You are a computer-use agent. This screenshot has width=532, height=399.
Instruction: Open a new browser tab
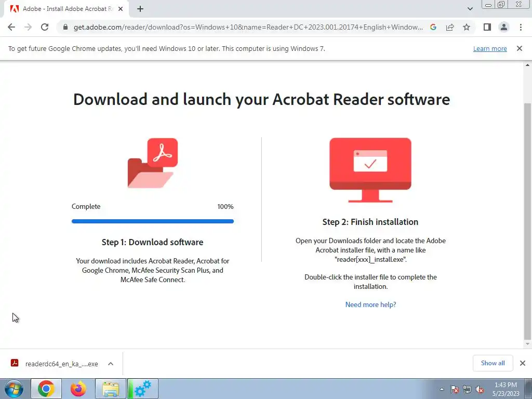coord(140,9)
